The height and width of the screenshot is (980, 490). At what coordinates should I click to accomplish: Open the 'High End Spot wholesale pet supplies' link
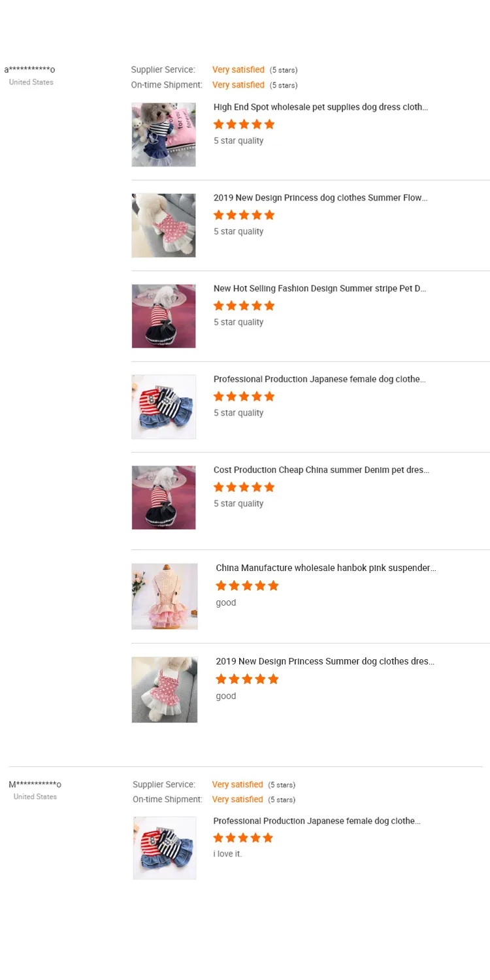321,107
